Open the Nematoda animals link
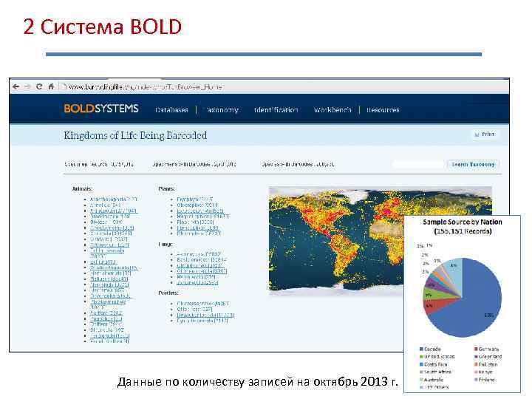 pos(109,284)
